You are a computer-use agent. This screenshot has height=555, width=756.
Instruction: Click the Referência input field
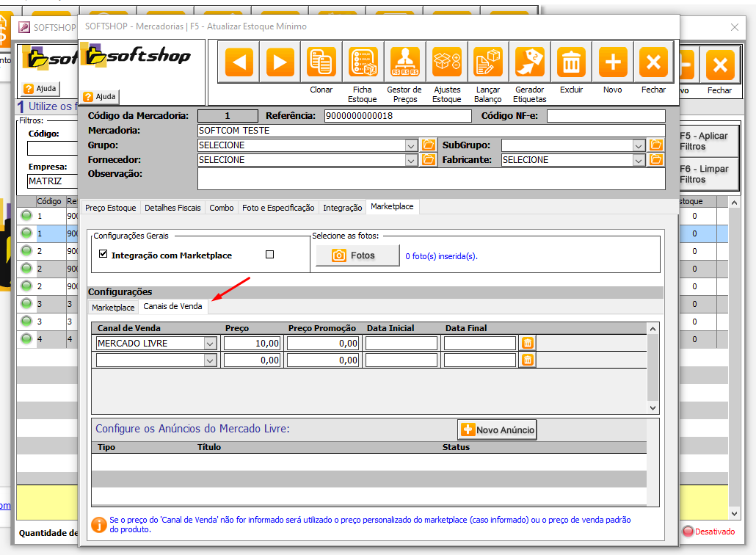pyautogui.click(x=397, y=116)
